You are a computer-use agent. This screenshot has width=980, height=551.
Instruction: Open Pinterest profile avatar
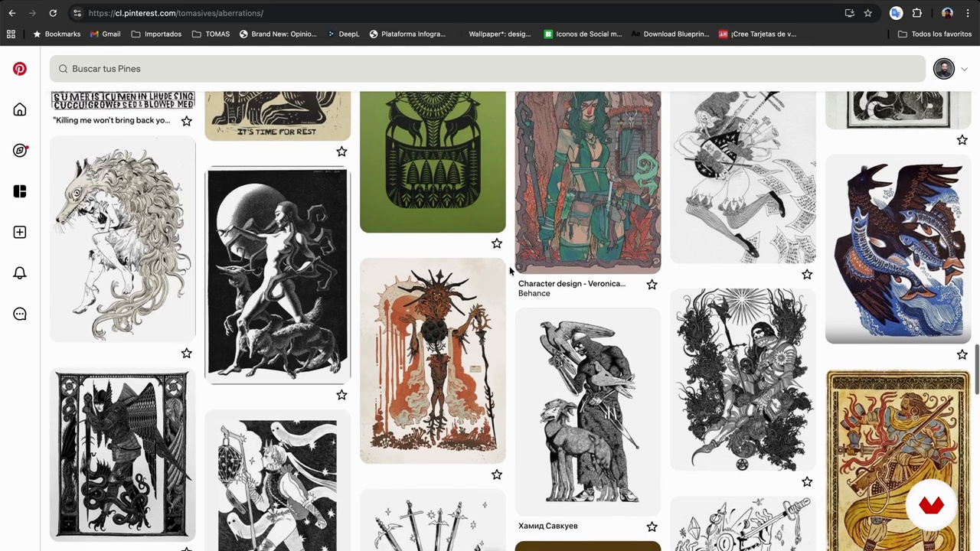point(944,69)
